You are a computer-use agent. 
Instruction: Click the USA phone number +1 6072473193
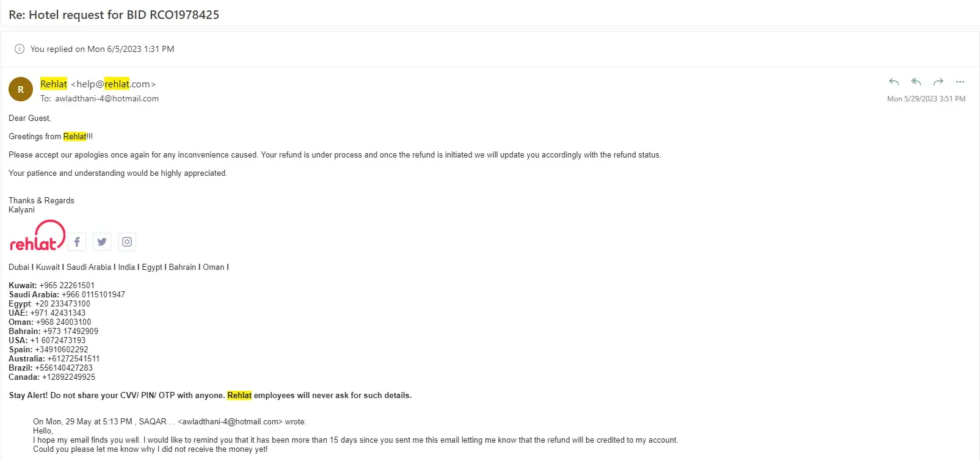pyautogui.click(x=58, y=340)
